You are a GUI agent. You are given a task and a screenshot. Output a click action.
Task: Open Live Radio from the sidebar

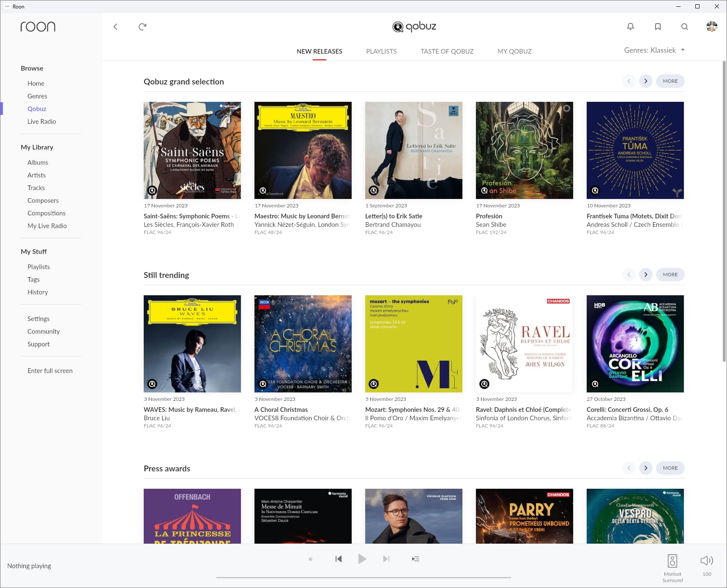point(41,121)
